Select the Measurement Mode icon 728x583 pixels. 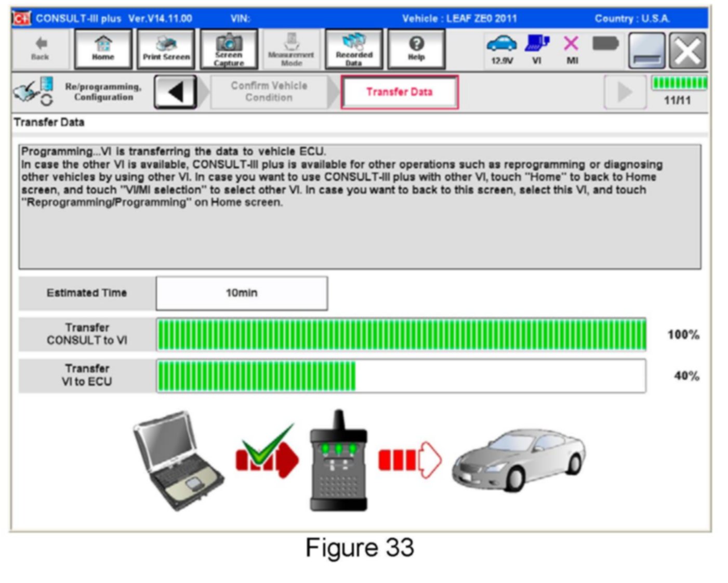click(291, 49)
